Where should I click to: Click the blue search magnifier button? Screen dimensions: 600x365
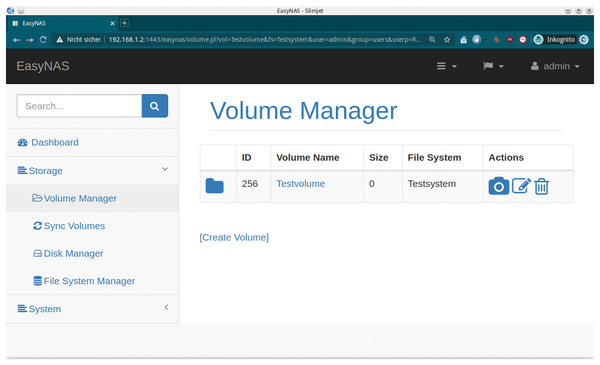tap(155, 106)
